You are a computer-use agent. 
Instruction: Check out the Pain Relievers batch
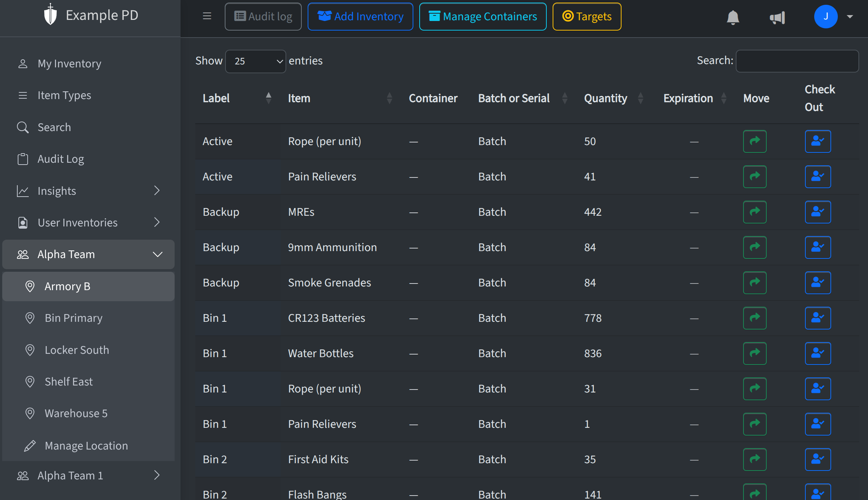click(x=818, y=177)
